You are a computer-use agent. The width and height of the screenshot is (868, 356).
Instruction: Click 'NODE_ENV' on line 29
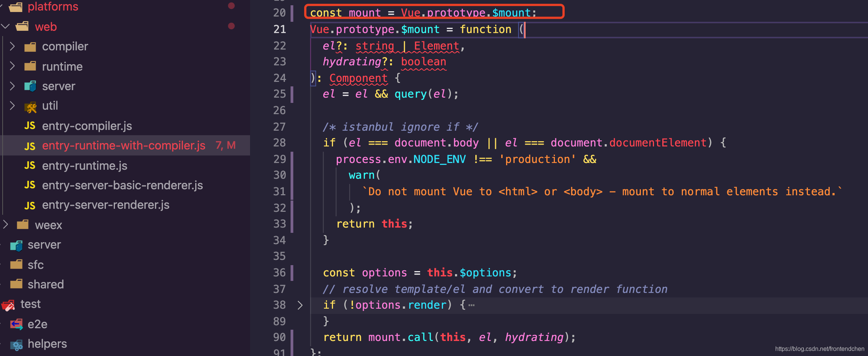[440, 159]
